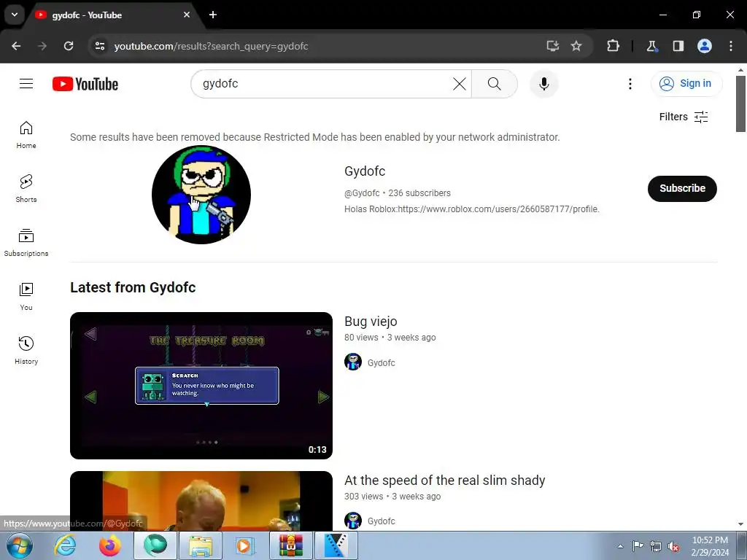Show hidden tray icons arrow
Image resolution: width=747 pixels, height=560 pixels.
coord(620,546)
